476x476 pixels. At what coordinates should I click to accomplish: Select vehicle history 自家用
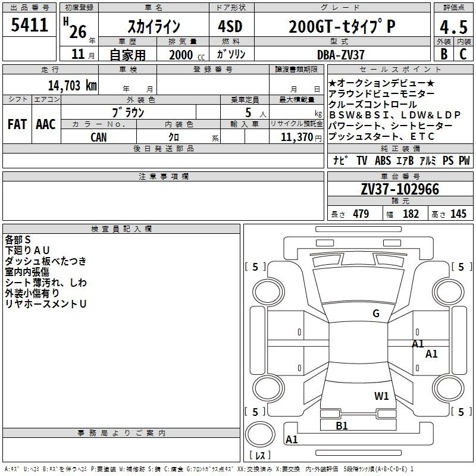(x=127, y=55)
